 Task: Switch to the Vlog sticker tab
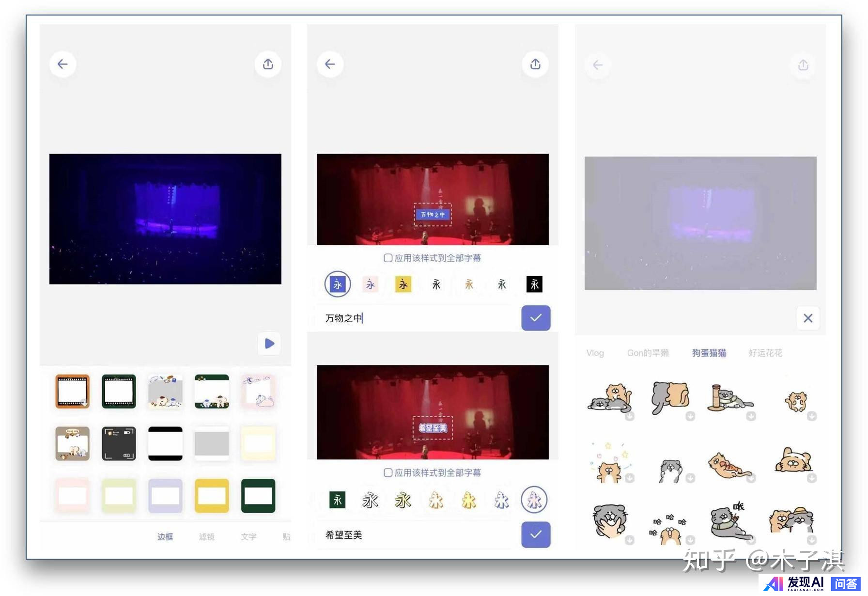coord(595,353)
